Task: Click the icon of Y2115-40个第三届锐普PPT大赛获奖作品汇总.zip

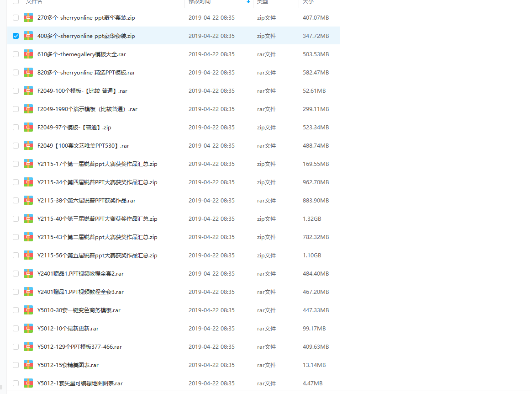Action: [28, 219]
